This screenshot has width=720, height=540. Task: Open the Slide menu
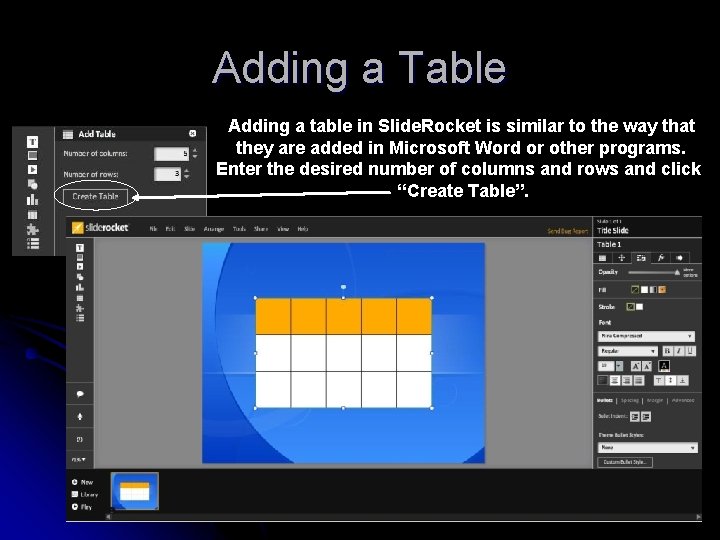point(189,229)
